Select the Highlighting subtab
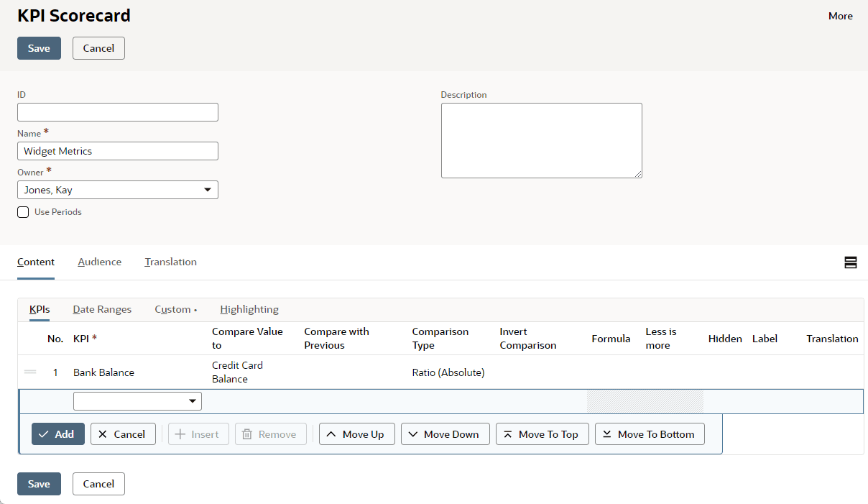868x504 pixels. point(249,309)
